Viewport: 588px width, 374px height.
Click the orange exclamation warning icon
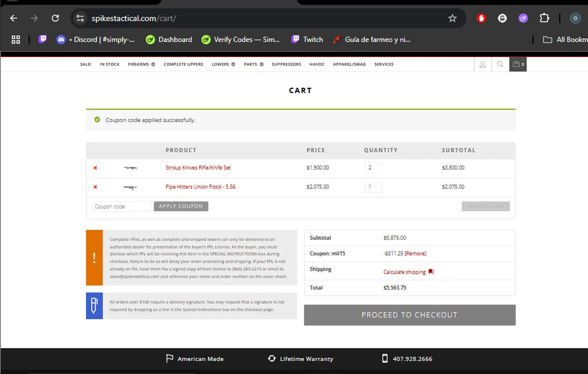(94, 258)
